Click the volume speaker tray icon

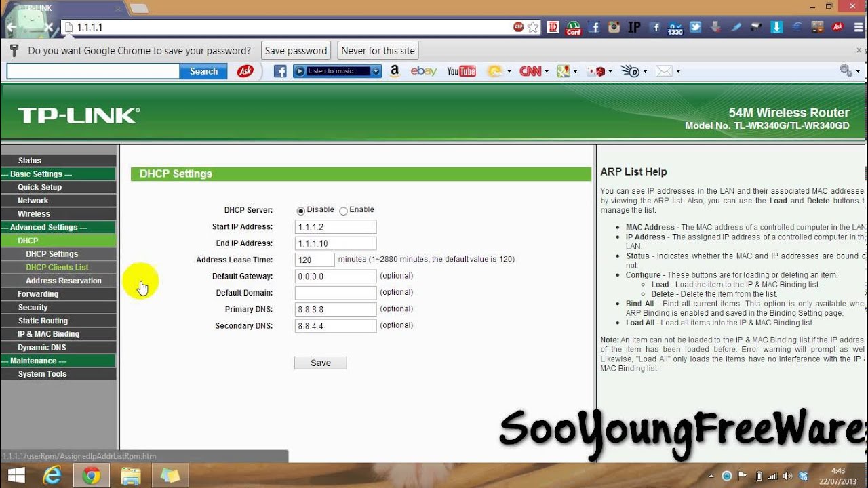coord(787,476)
